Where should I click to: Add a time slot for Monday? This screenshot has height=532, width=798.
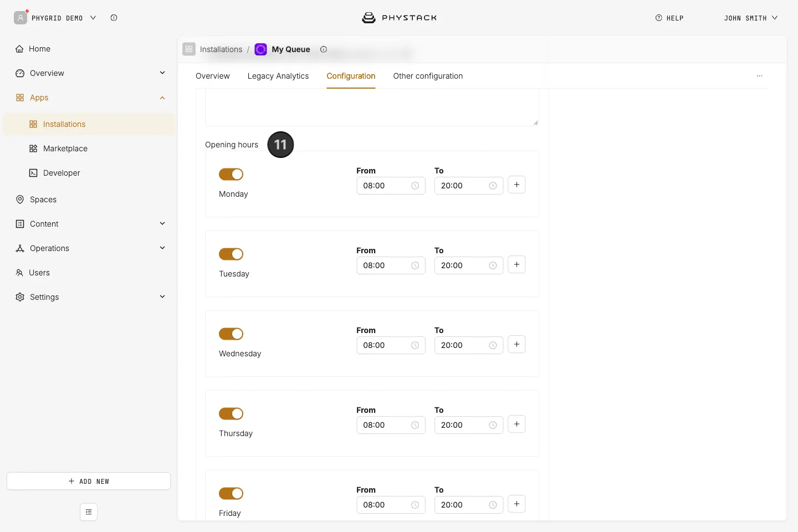tap(516, 185)
